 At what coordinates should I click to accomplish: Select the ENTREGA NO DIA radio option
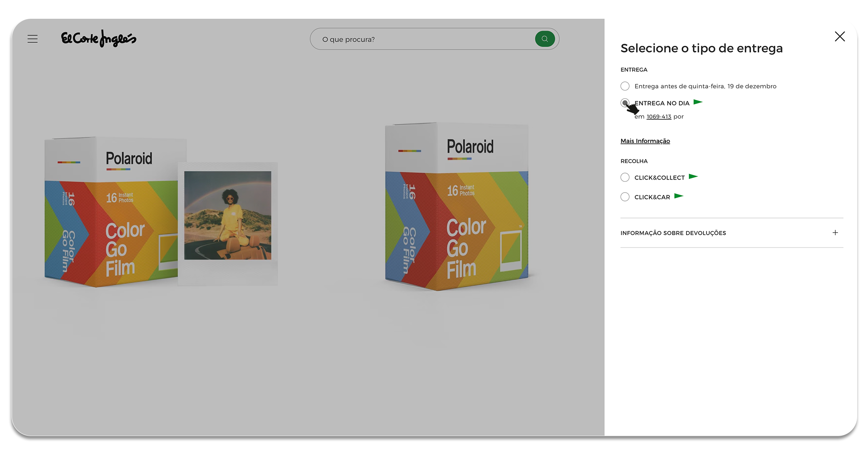(625, 103)
